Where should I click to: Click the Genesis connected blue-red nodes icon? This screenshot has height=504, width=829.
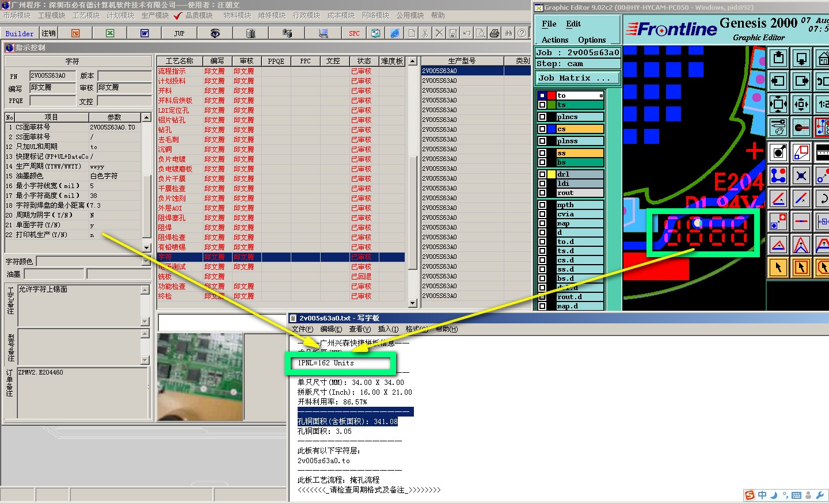tap(779, 175)
